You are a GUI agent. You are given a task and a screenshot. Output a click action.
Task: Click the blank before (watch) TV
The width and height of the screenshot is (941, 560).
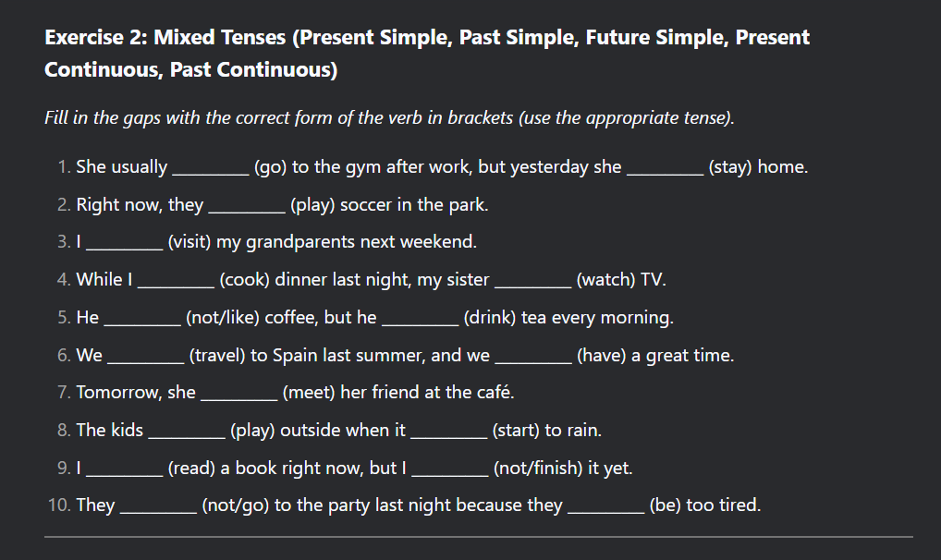click(x=532, y=282)
